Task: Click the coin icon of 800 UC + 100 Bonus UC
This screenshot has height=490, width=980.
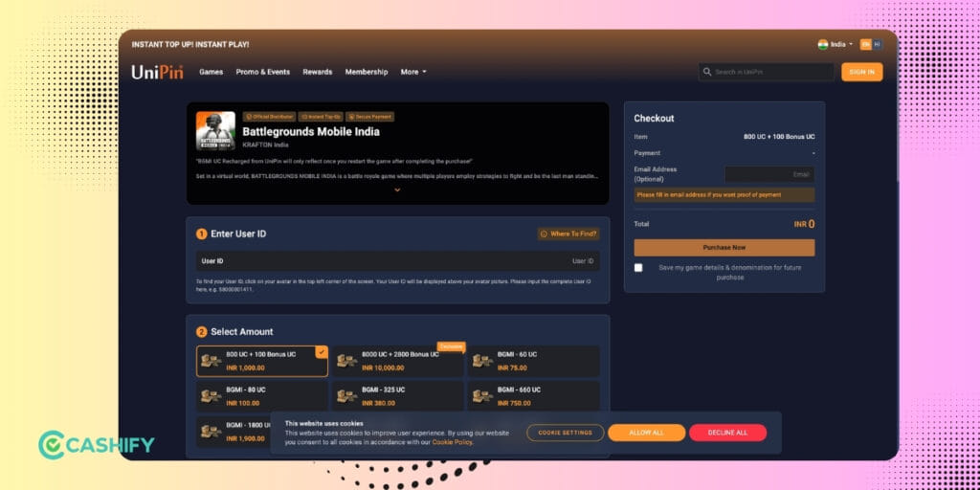Action: click(x=212, y=361)
